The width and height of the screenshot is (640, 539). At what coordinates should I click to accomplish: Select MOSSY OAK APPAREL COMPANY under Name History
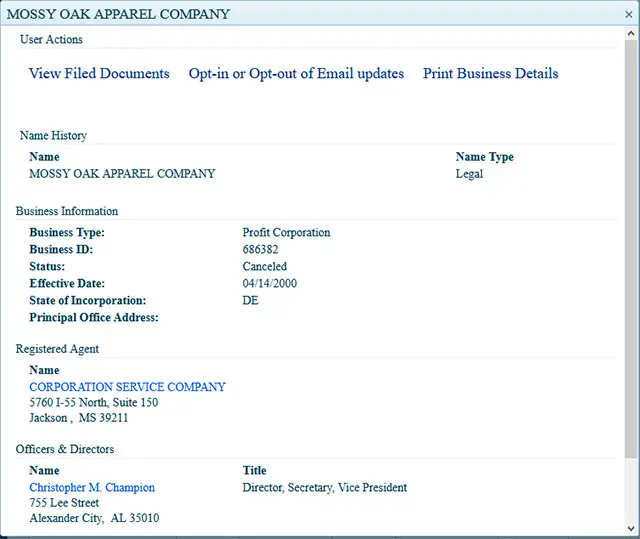pos(122,174)
